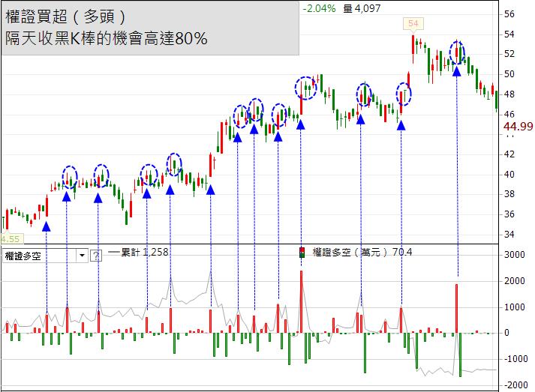Click the -2000 indicator axis label
The width and height of the screenshot is (535, 392).
tap(515, 385)
